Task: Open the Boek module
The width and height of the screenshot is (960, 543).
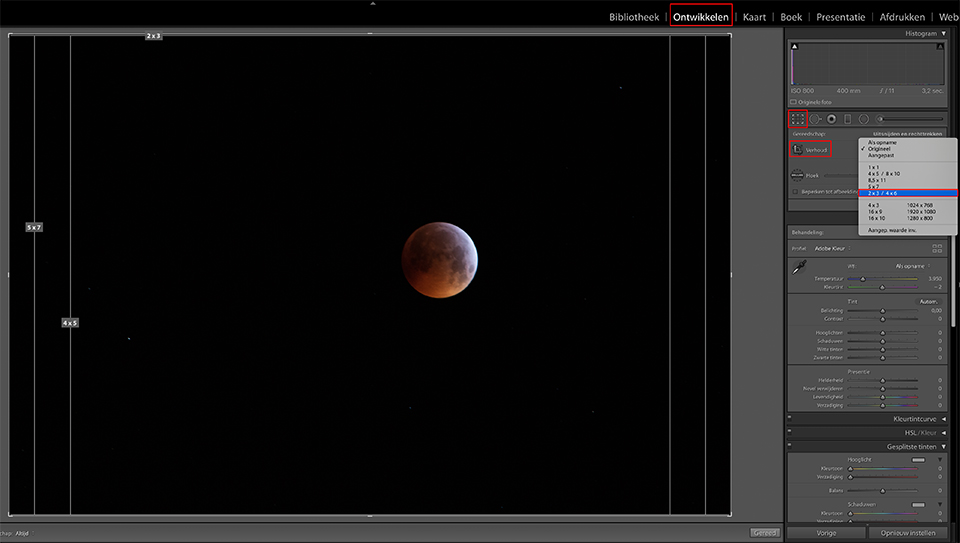Action: point(791,17)
